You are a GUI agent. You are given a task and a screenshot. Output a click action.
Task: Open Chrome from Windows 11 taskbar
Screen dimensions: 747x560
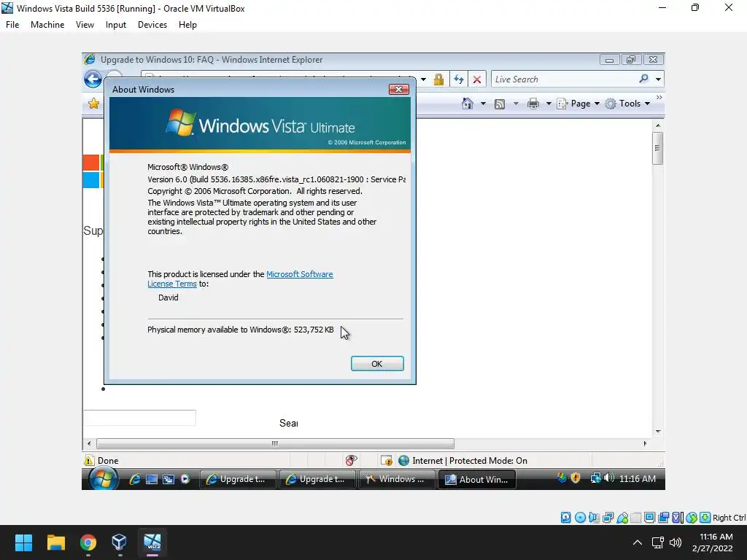88,542
